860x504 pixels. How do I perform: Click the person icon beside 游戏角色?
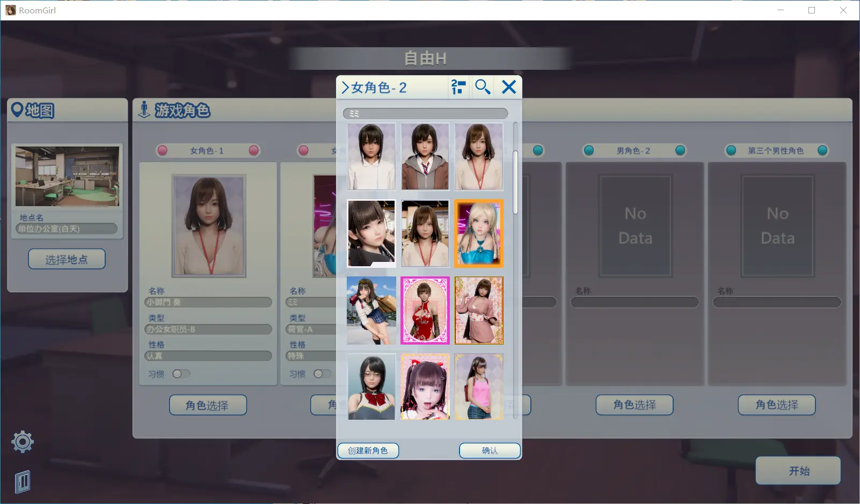(144, 109)
